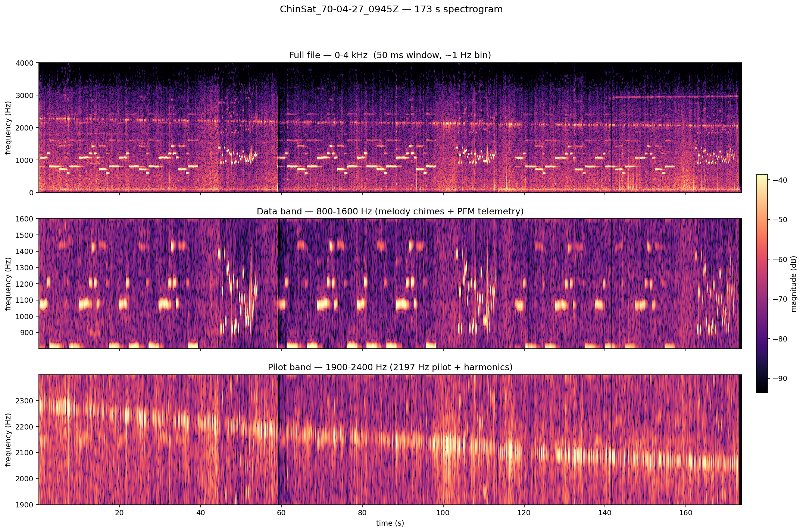Viewport: 803px width, 532px height.
Task: Click the dark vertical gap near 60 s in the top panel
Action: coord(279,127)
